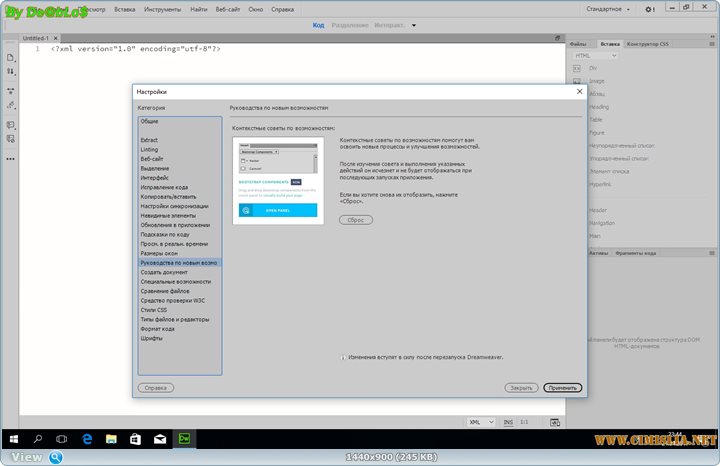Select Стили CSS category in settings list
This screenshot has height=466, width=720.
click(153, 310)
